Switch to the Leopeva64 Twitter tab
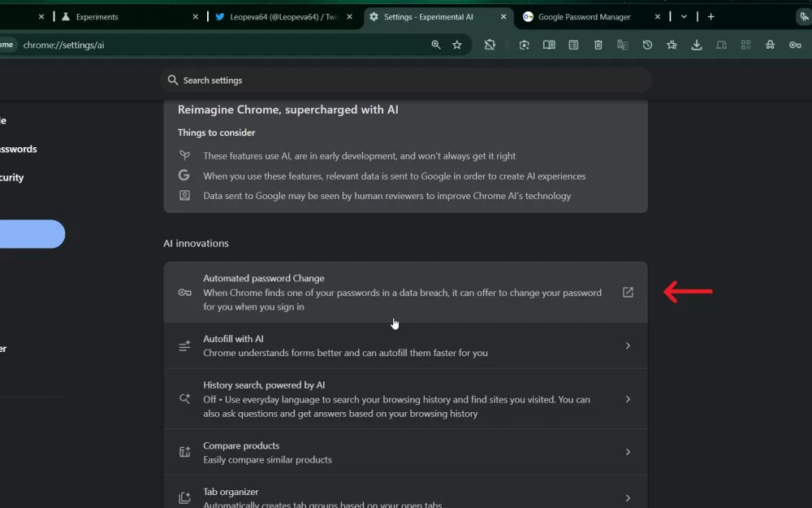The image size is (812, 508). [x=283, y=16]
